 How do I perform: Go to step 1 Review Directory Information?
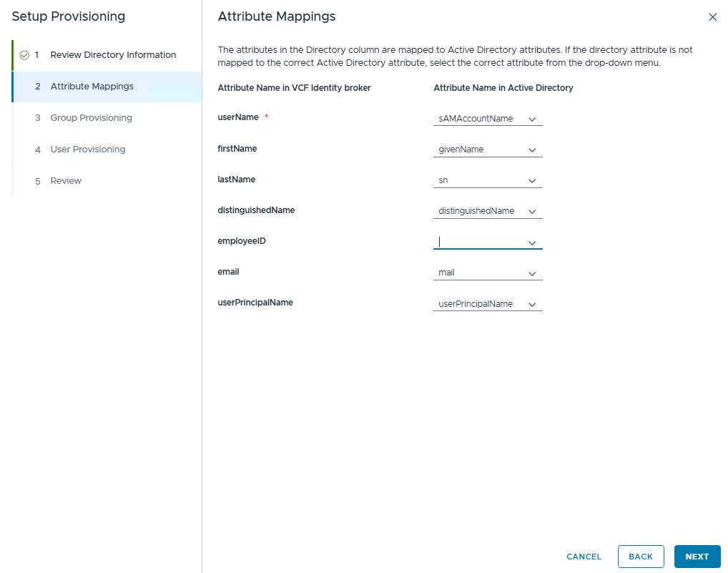click(x=107, y=55)
